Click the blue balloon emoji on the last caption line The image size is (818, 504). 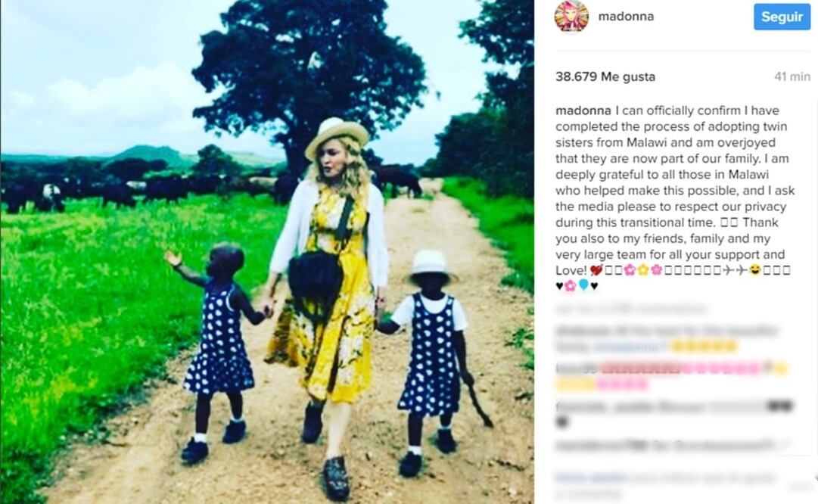(x=583, y=285)
